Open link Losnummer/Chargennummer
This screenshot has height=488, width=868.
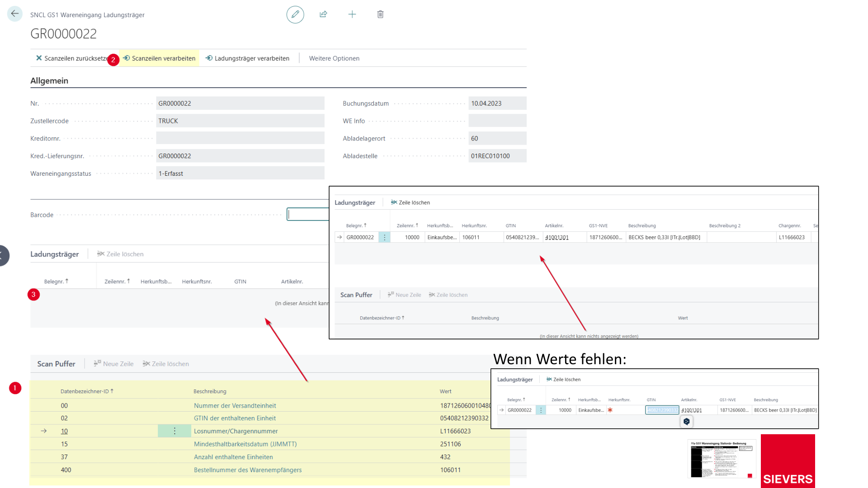pyautogui.click(x=236, y=431)
